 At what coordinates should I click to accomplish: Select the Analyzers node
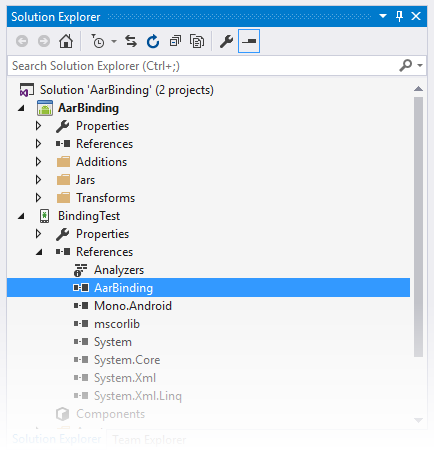coord(119,270)
